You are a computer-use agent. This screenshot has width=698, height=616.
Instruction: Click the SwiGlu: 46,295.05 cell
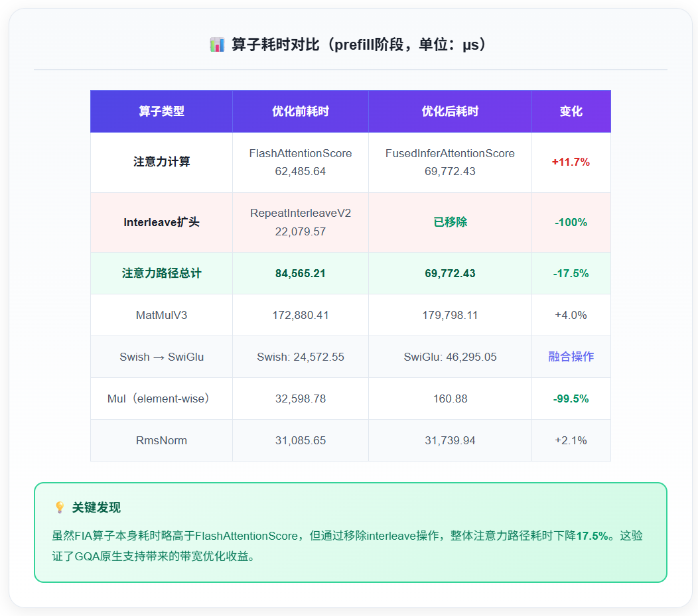click(450, 357)
